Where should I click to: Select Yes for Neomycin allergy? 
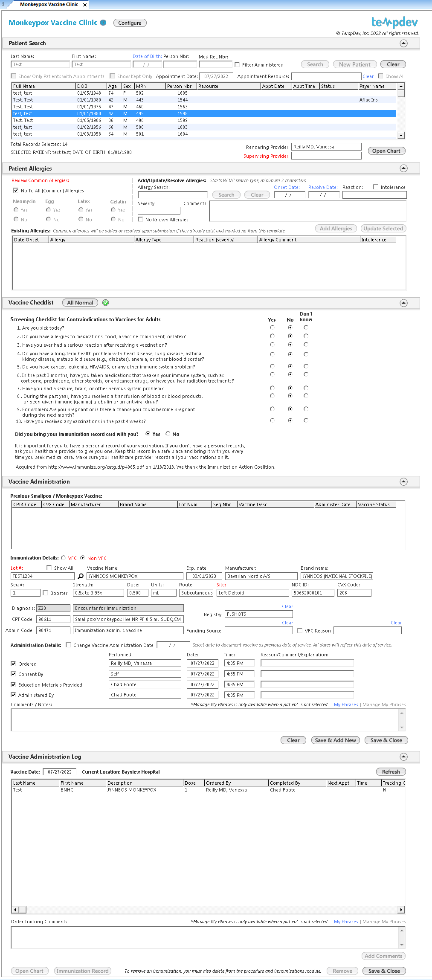pos(16,210)
